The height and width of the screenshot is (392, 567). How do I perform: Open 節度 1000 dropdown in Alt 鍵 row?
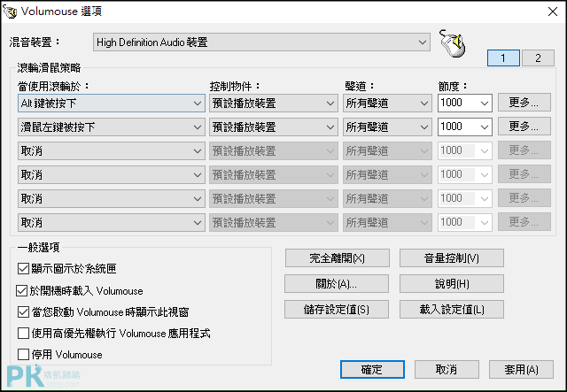[x=464, y=103]
